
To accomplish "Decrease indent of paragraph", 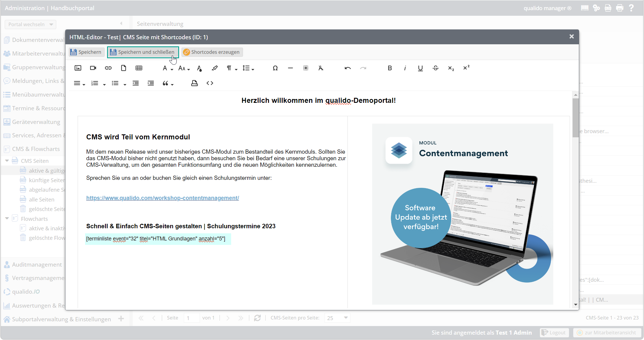I will (x=136, y=83).
